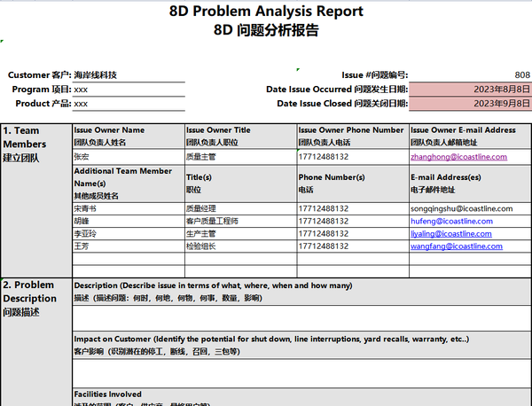Screen dimensions: 532x406
Task: Select the team member cell 宋青书
Action: coord(129,208)
